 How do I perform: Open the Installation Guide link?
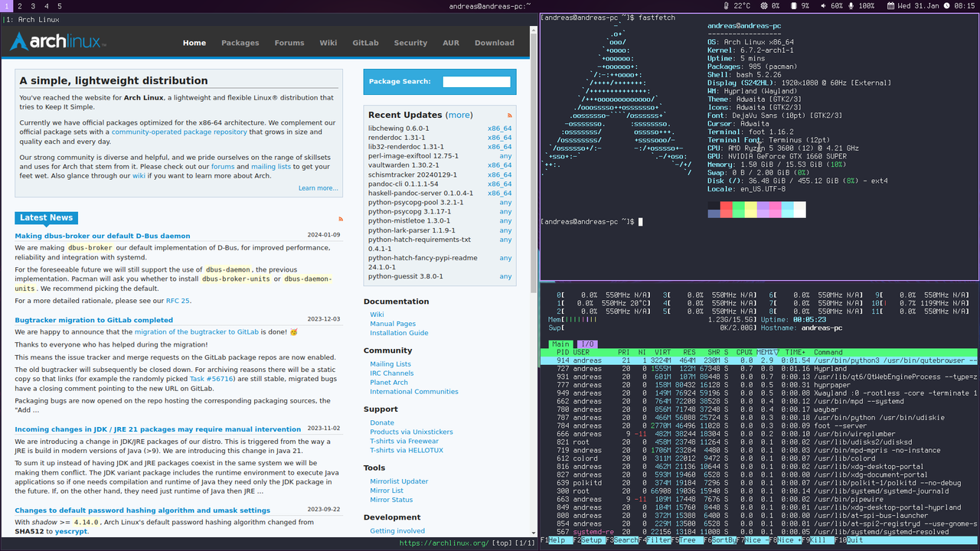coord(399,333)
